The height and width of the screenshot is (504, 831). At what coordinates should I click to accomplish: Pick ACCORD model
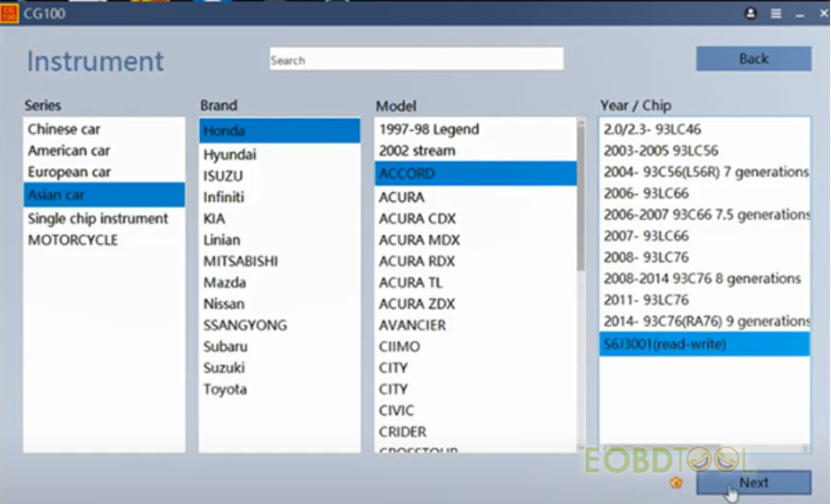click(x=476, y=174)
